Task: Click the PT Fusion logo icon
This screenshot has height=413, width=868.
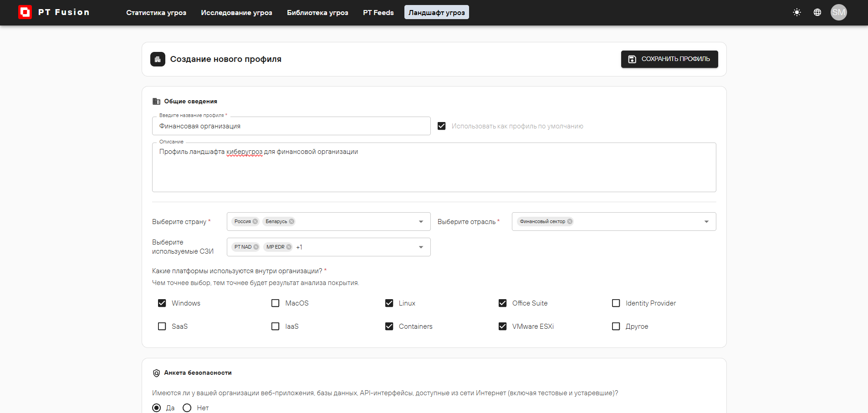Action: [25, 12]
